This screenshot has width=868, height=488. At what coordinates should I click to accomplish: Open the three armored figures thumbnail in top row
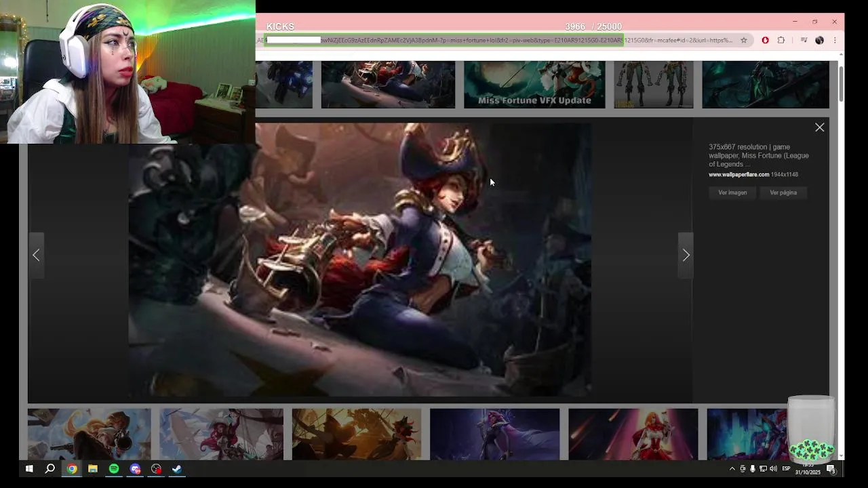[x=654, y=85]
